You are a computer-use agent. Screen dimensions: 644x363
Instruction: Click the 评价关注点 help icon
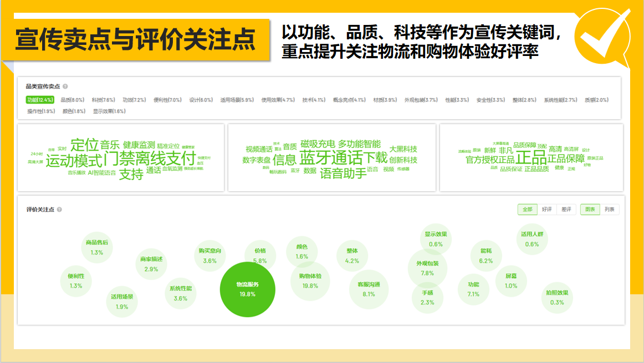coord(58,210)
